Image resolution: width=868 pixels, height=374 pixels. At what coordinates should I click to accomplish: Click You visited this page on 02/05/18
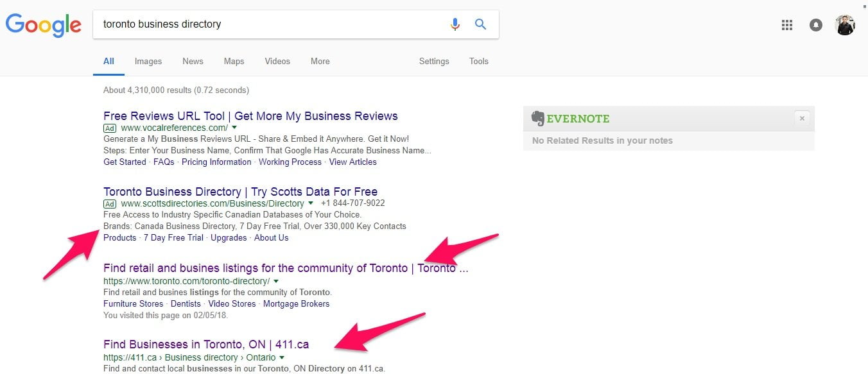point(166,316)
